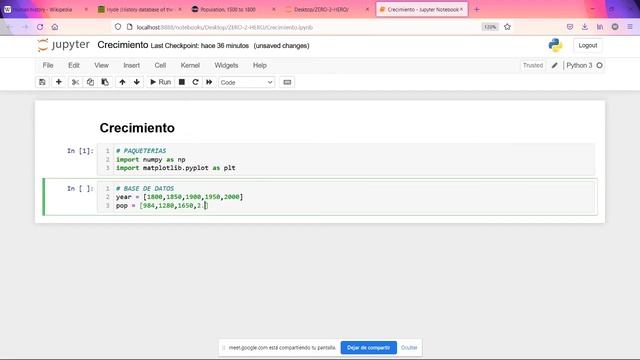Click the import matplotlib.pyplot line

176,168
